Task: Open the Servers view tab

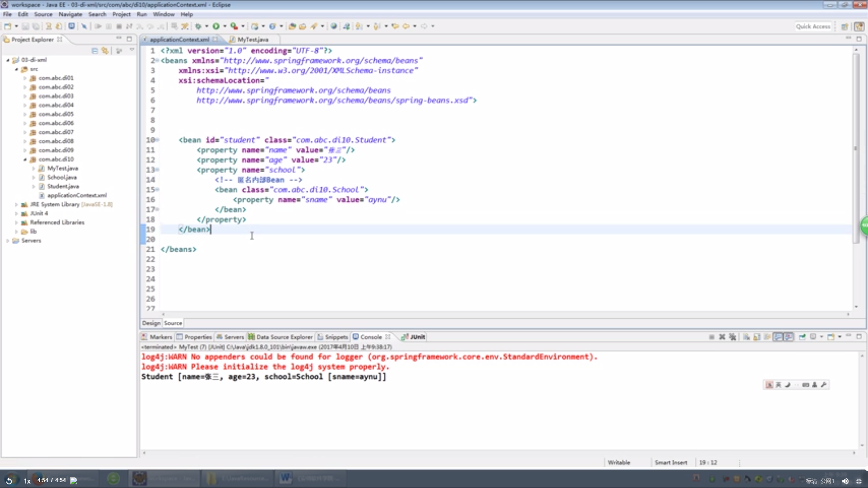Action: (x=230, y=337)
